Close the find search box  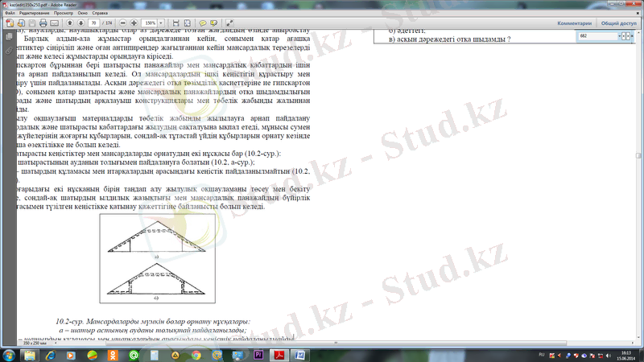click(x=632, y=36)
